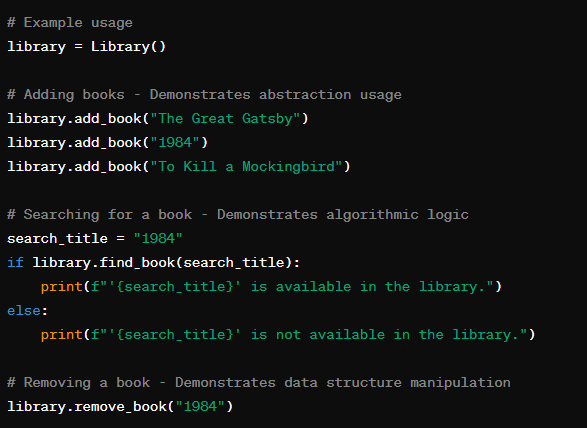Image resolution: width=587 pixels, height=428 pixels.
Task: Click the first print function keyword
Action: tap(62, 286)
